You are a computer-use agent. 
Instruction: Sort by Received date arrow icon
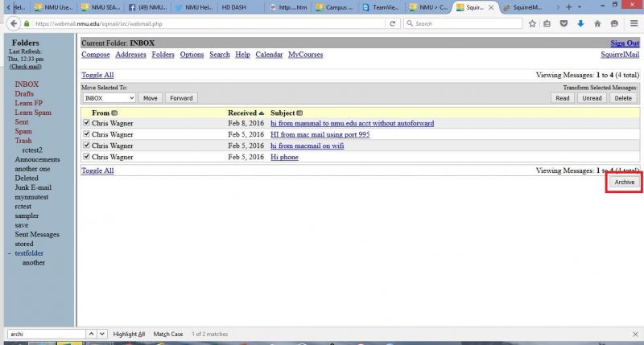point(261,113)
